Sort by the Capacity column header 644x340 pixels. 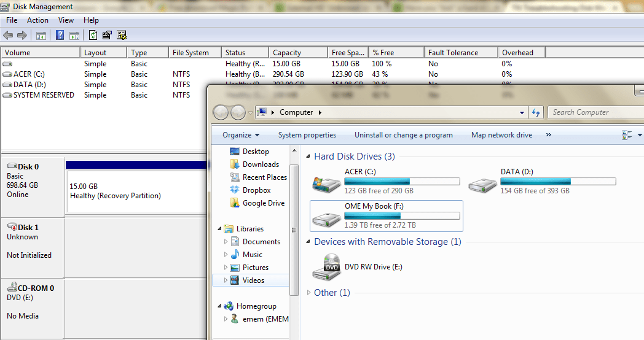point(298,53)
